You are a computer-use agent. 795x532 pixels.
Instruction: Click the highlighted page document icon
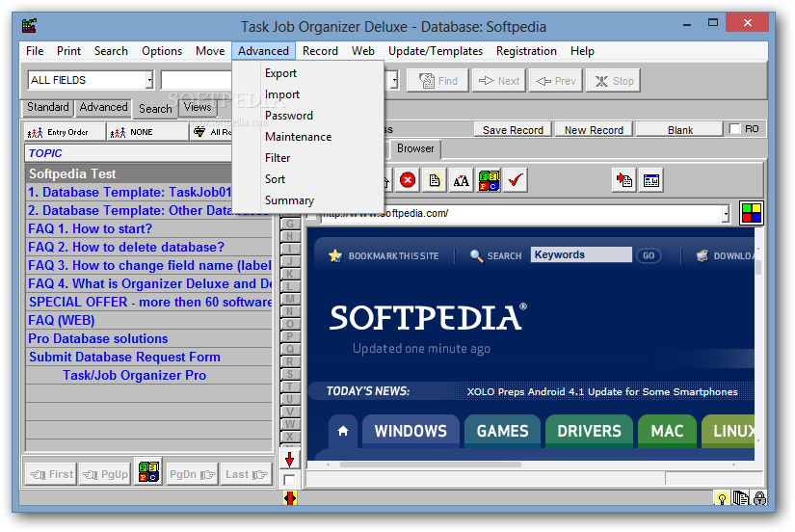434,180
